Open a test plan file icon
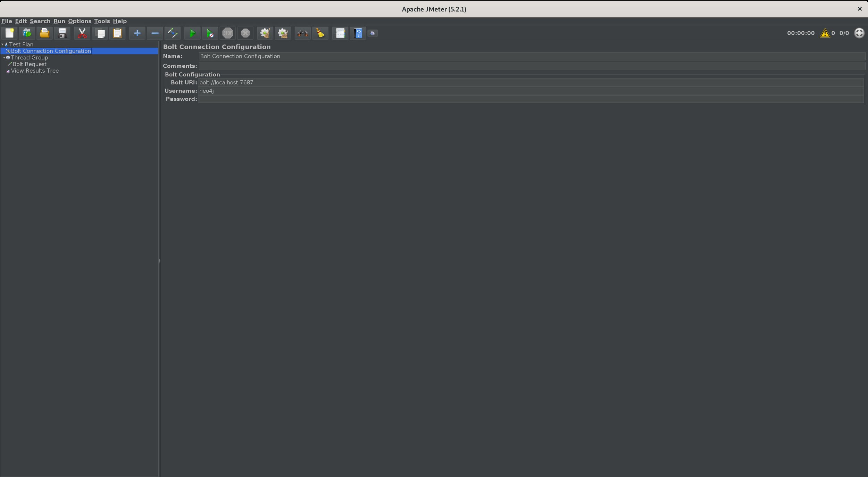This screenshot has width=868, height=477. 44,33
